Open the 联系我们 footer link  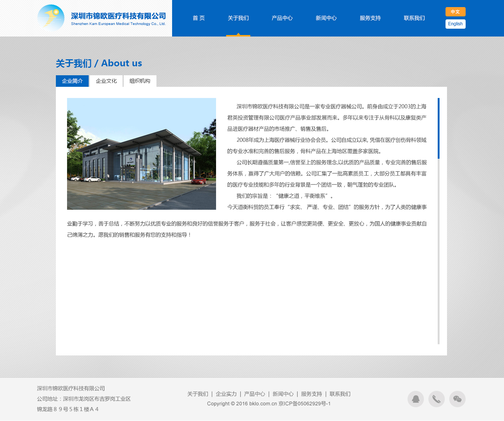(x=340, y=394)
